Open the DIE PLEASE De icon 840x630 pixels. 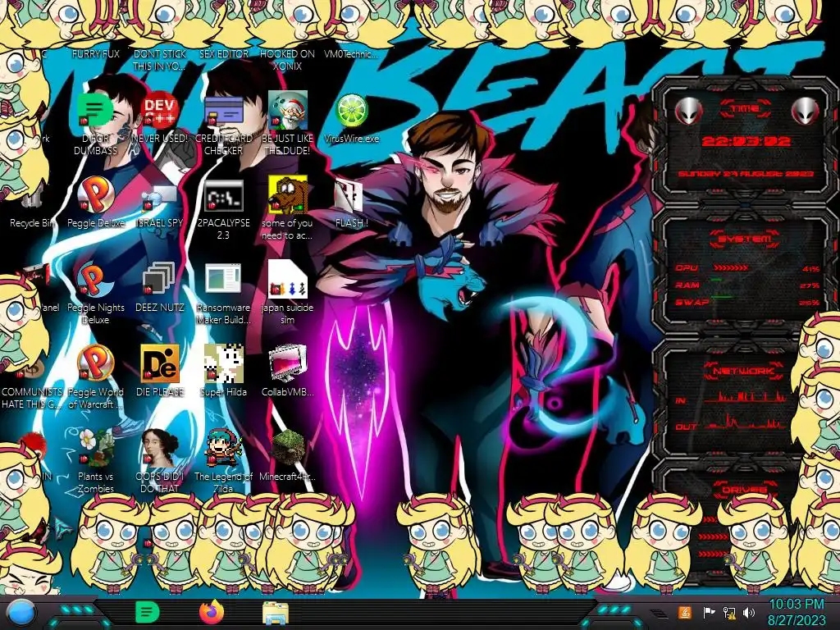pos(160,364)
